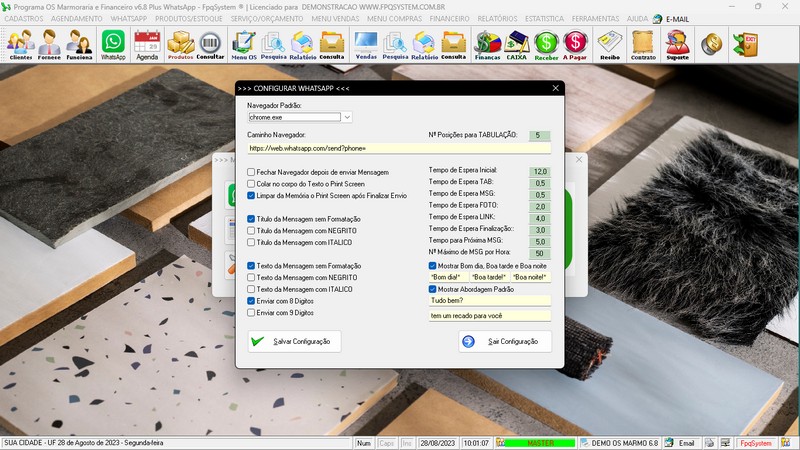Image resolution: width=800 pixels, height=450 pixels.
Task: Click the OS Pesquisa icon beside Menu OS
Action: pyautogui.click(x=273, y=45)
